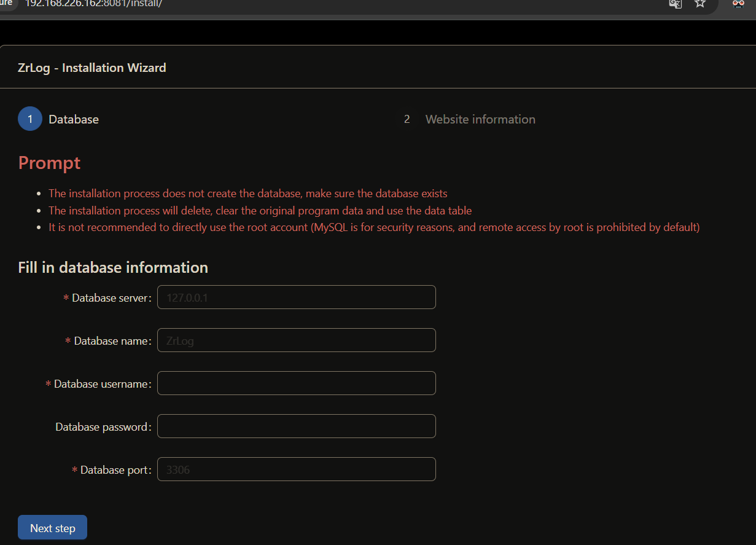Click the Database step label

click(x=74, y=119)
